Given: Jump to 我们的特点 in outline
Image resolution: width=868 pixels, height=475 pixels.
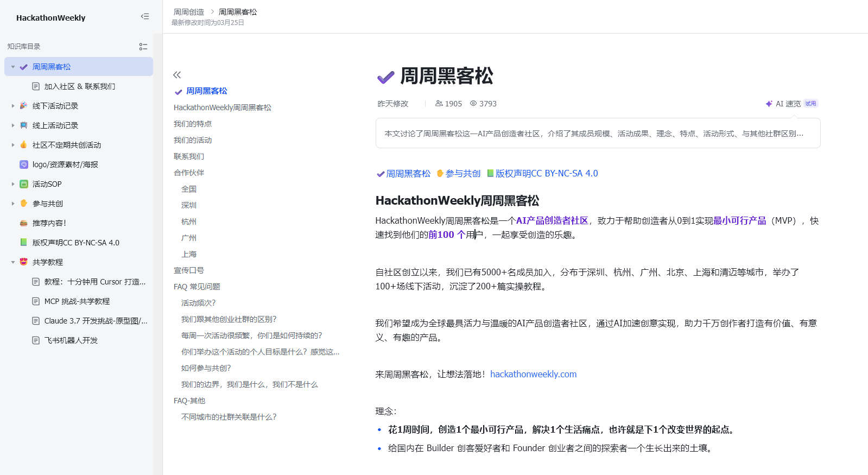Looking at the screenshot, I should [193, 124].
